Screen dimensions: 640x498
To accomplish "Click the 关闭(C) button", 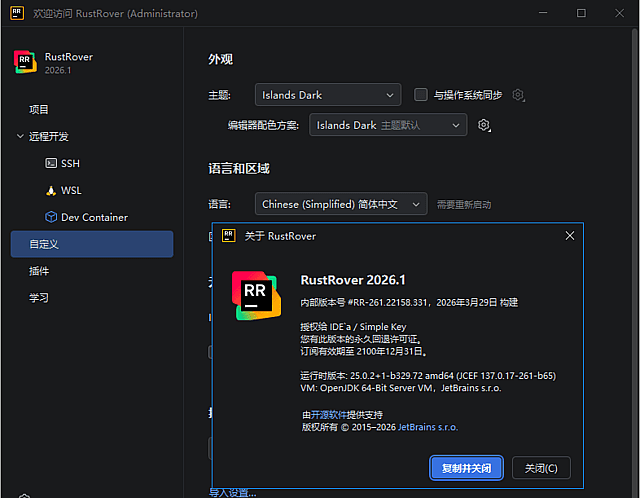I will (x=541, y=468).
